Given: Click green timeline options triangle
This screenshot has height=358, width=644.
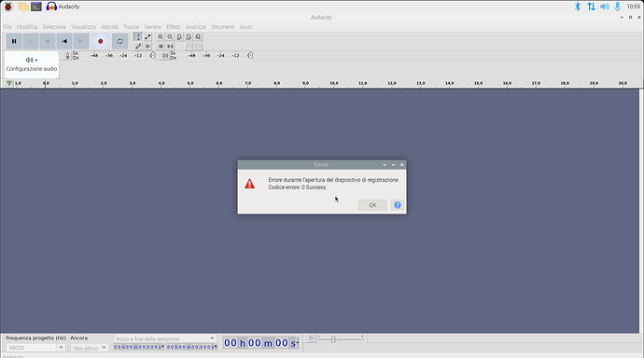Looking at the screenshot, I should (x=9, y=83).
